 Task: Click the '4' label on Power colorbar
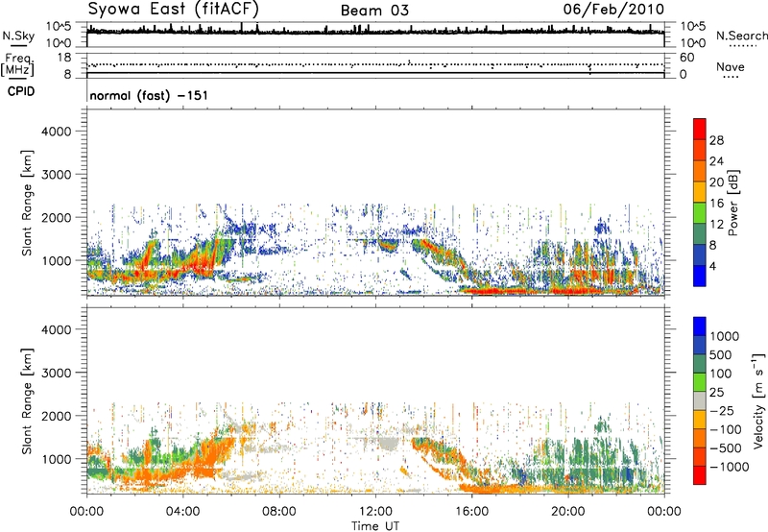coord(712,266)
